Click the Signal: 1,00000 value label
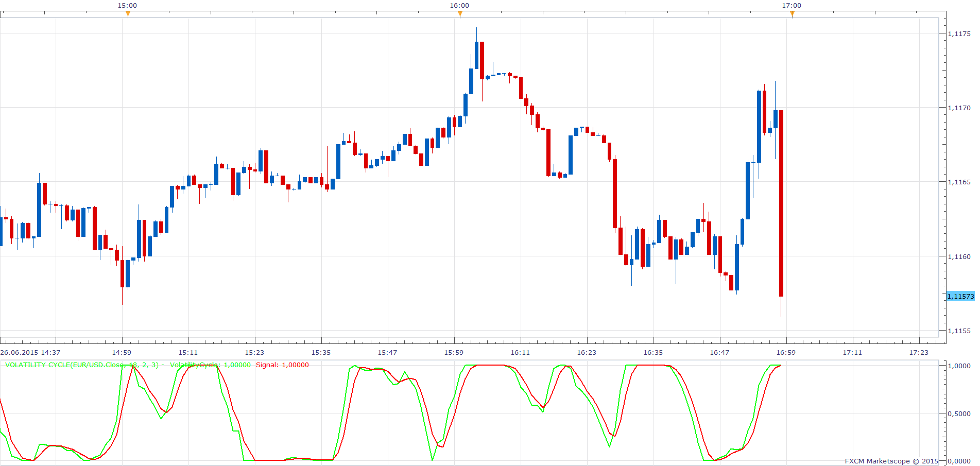This screenshot has height=466, width=980. click(282, 365)
